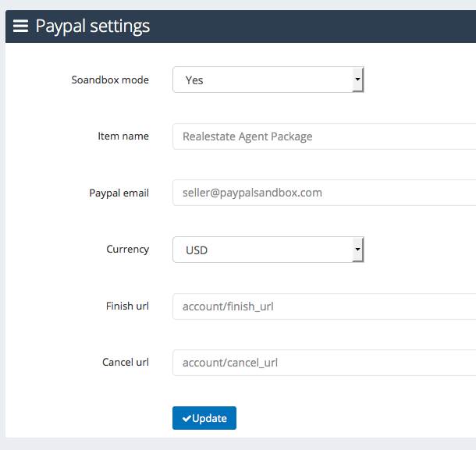Click the seller@paypalsandbox.com placeholder text
The image size is (476, 450).
252,193
